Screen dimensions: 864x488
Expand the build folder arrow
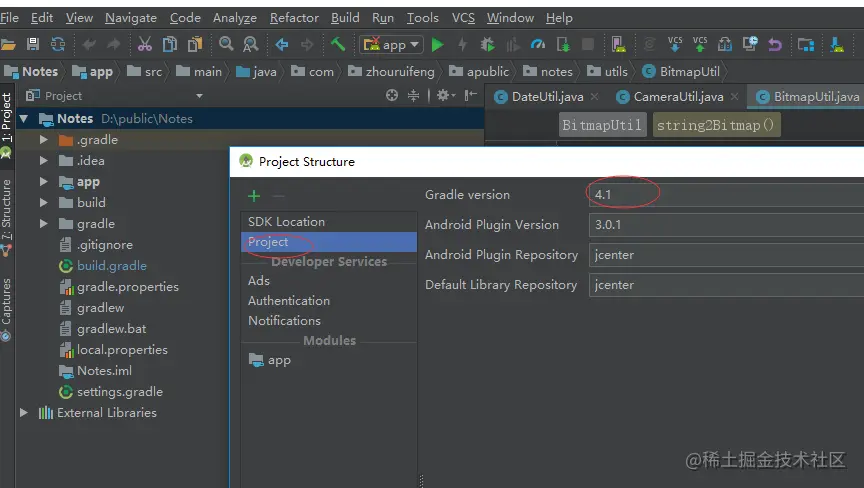point(44,203)
